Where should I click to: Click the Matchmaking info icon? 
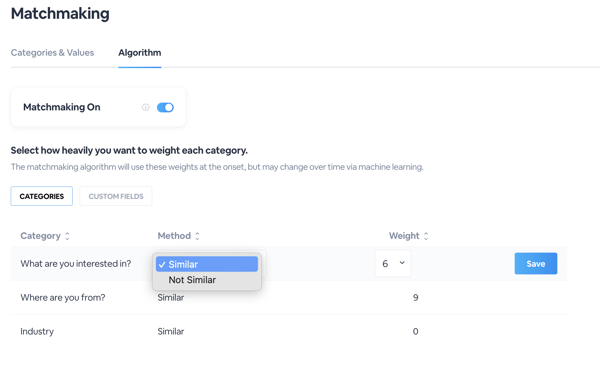[x=145, y=108]
